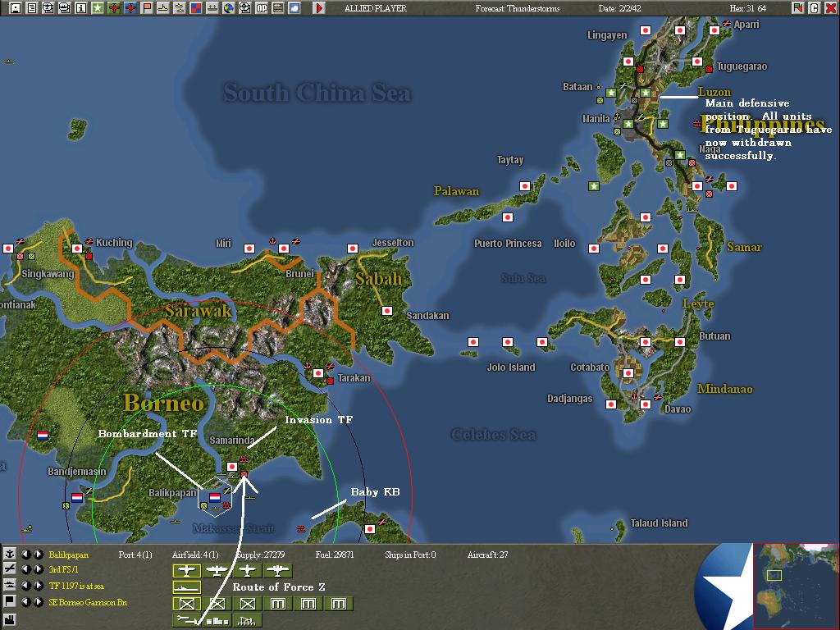Click the orange flag toolbar icon
This screenshot has height=630, width=840.
(146, 8)
